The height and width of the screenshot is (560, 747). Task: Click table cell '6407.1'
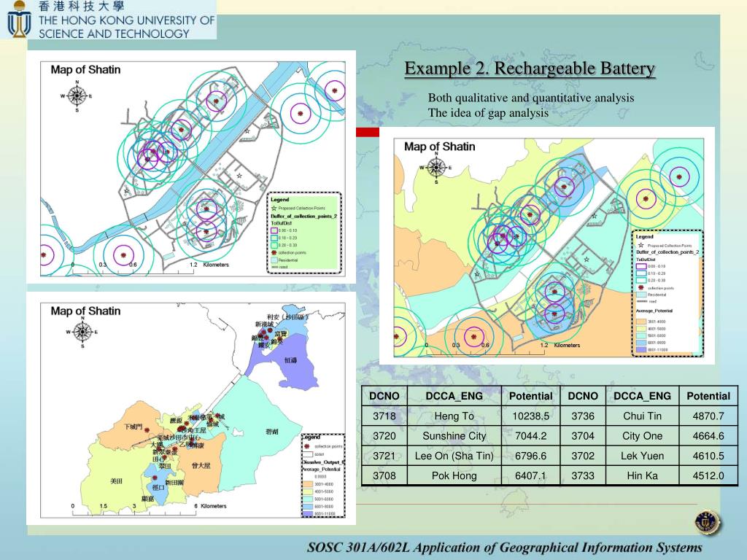pos(530,475)
